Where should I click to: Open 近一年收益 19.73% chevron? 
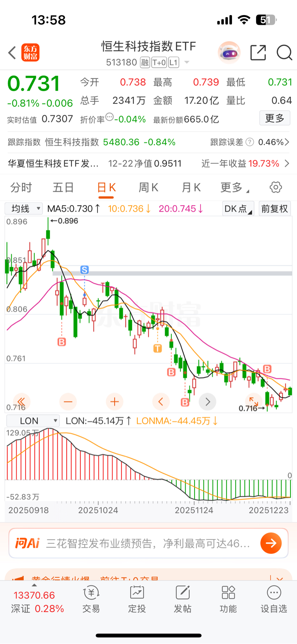(x=287, y=163)
